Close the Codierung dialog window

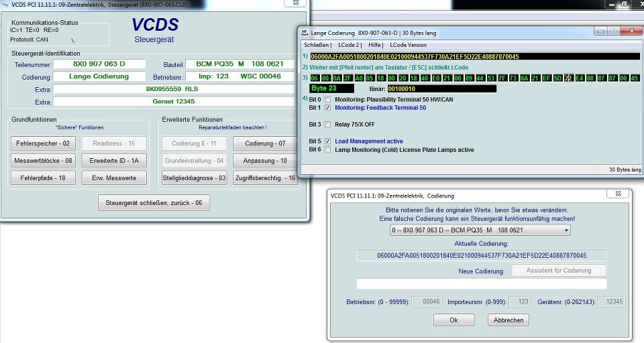tap(618, 194)
